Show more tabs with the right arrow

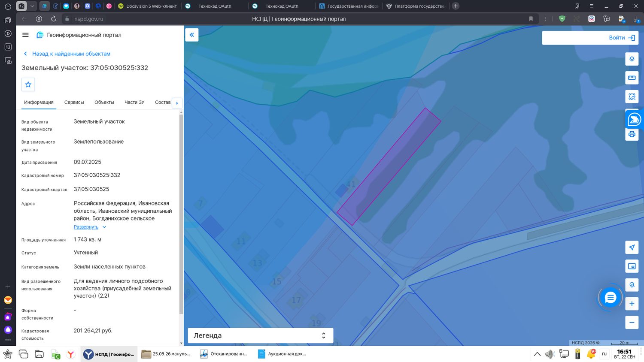click(x=177, y=103)
